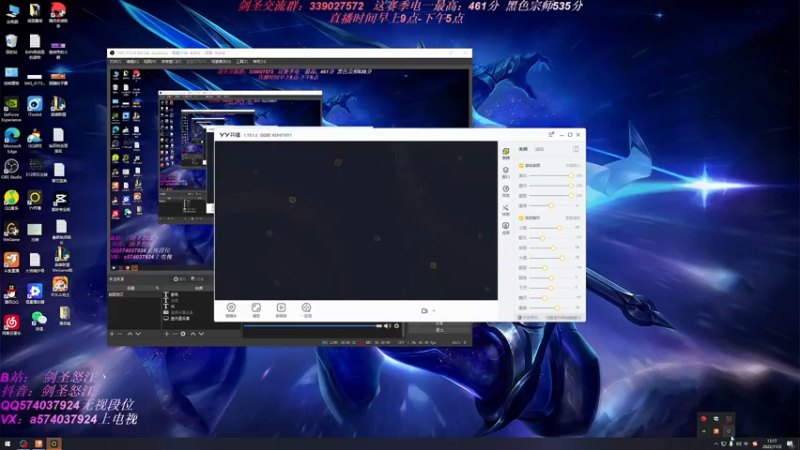
Task: Move source up in OBS sources toolbar
Action: pyautogui.click(x=193, y=334)
